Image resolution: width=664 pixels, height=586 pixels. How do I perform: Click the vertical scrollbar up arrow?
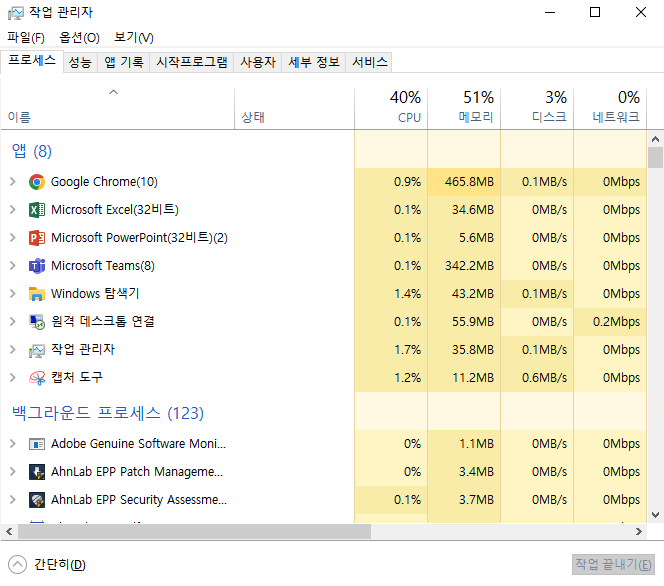[x=655, y=139]
